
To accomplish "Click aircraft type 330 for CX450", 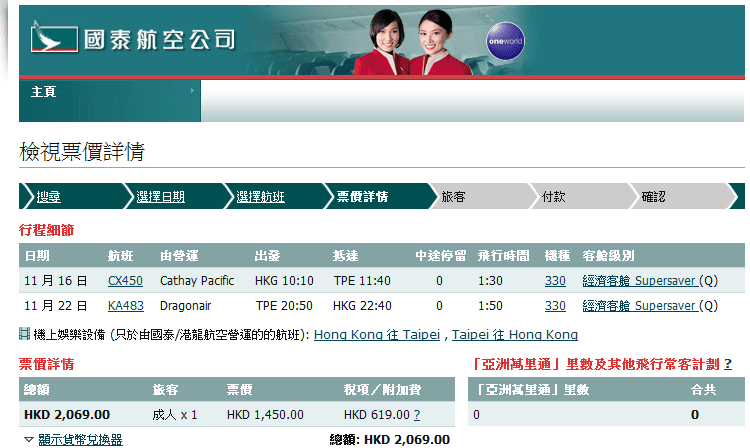I will [x=555, y=281].
